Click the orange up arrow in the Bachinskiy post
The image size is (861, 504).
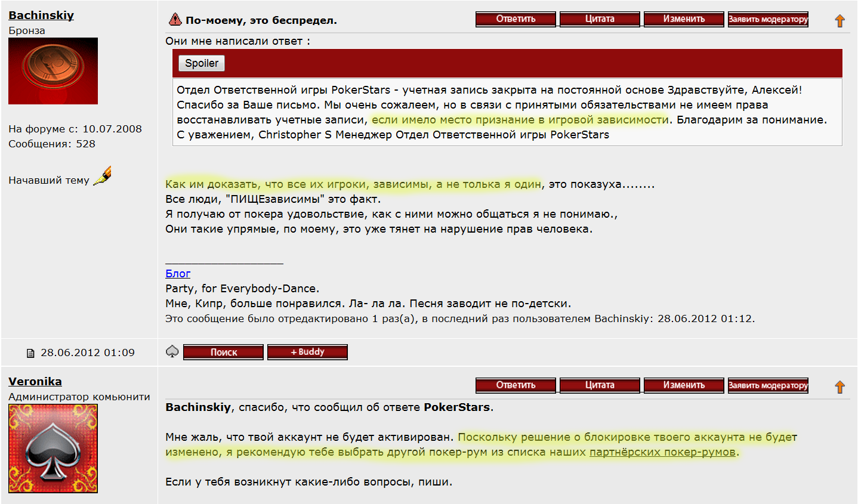coord(840,21)
